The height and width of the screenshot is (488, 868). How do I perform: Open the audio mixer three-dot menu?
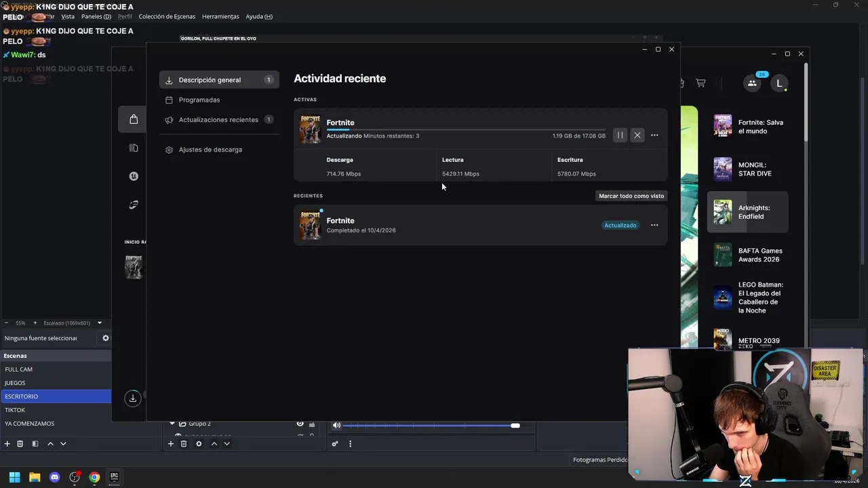[x=350, y=444]
